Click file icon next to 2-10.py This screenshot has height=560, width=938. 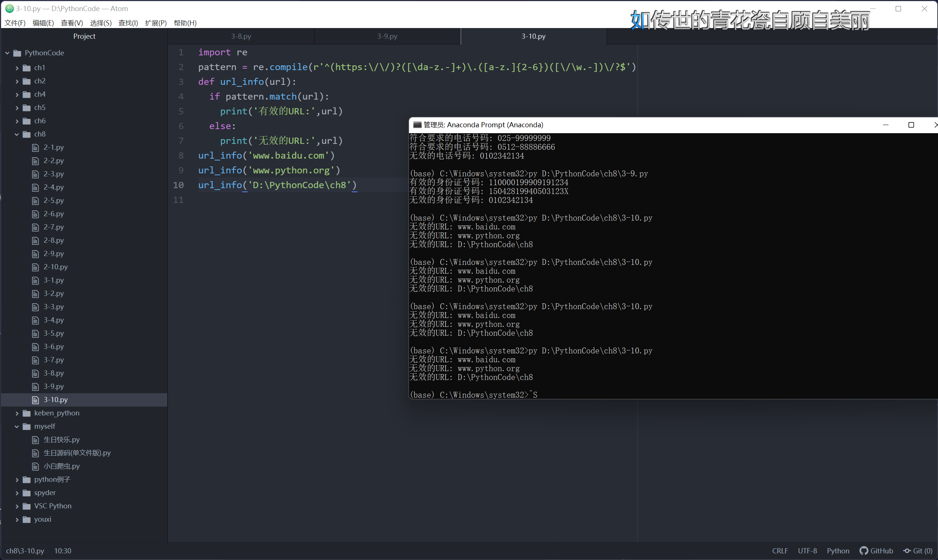[x=35, y=267]
